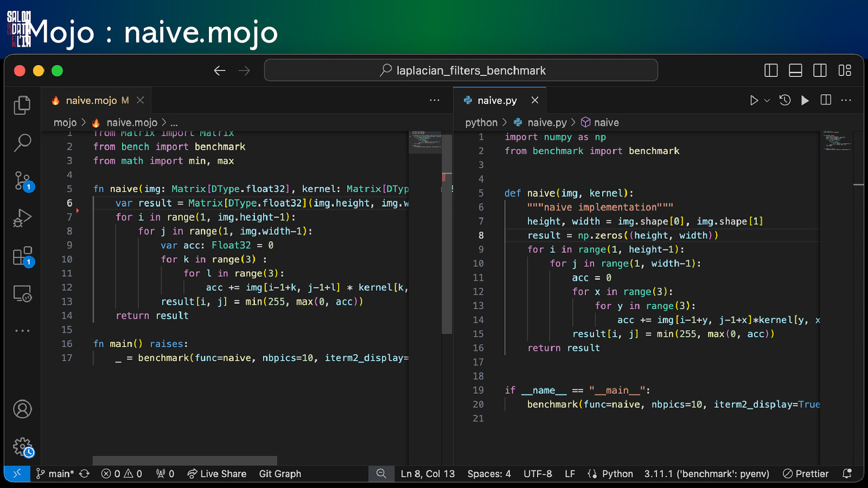
Task: Change indentation via Spaces: 4
Action: 489,473
